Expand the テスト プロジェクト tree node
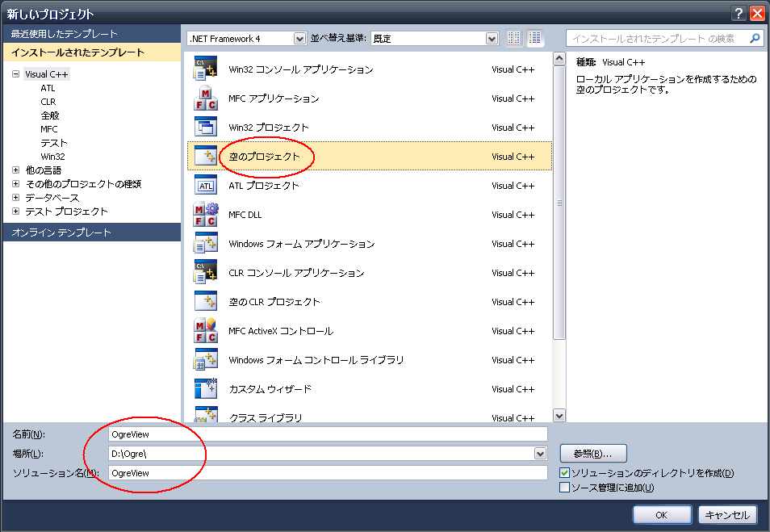The width and height of the screenshot is (770, 532). point(15,212)
